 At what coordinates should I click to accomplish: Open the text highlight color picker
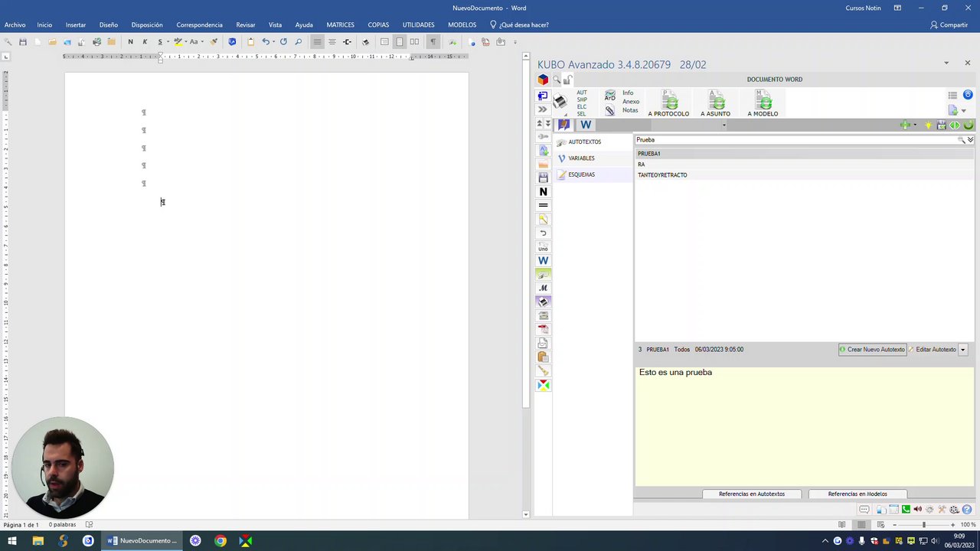point(179,42)
